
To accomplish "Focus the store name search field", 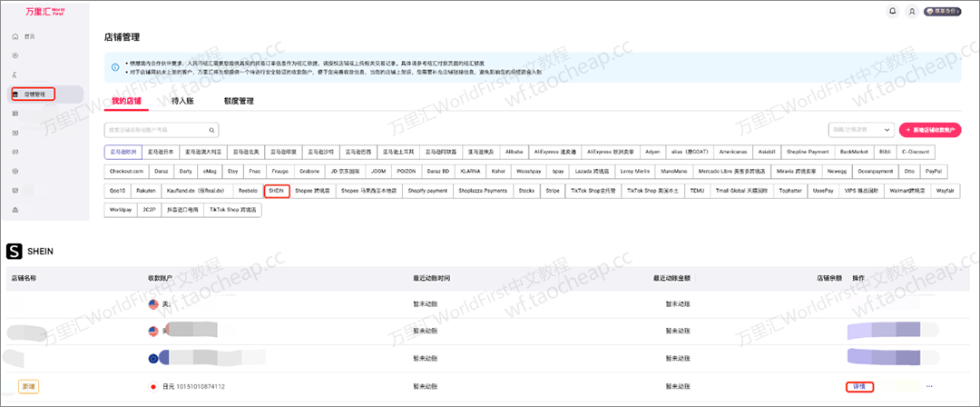I will point(162,130).
